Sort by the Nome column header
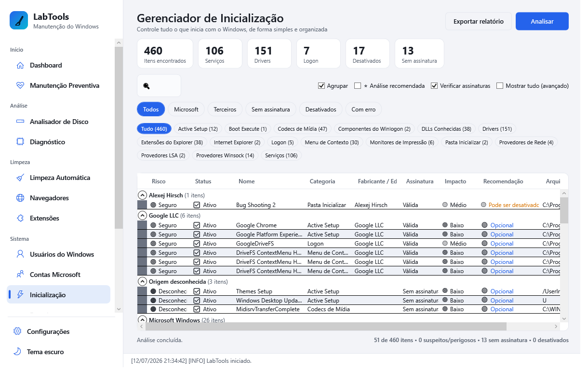The height and width of the screenshot is (386, 588). [247, 181]
